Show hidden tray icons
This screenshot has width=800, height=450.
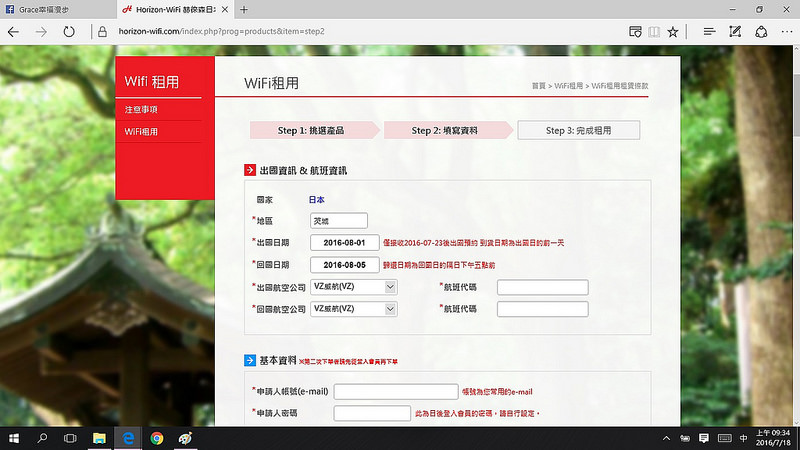tap(666, 438)
